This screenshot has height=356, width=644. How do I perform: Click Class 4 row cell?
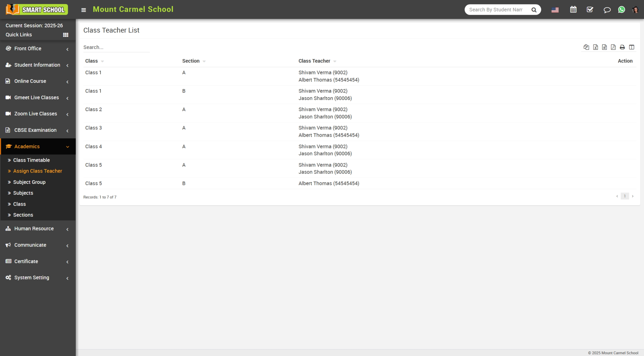point(93,146)
